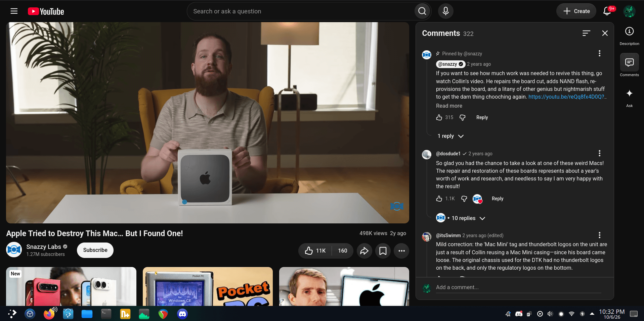The width and height of the screenshot is (644, 321).
Task: Open the terminal from the taskbar
Action: [106, 314]
